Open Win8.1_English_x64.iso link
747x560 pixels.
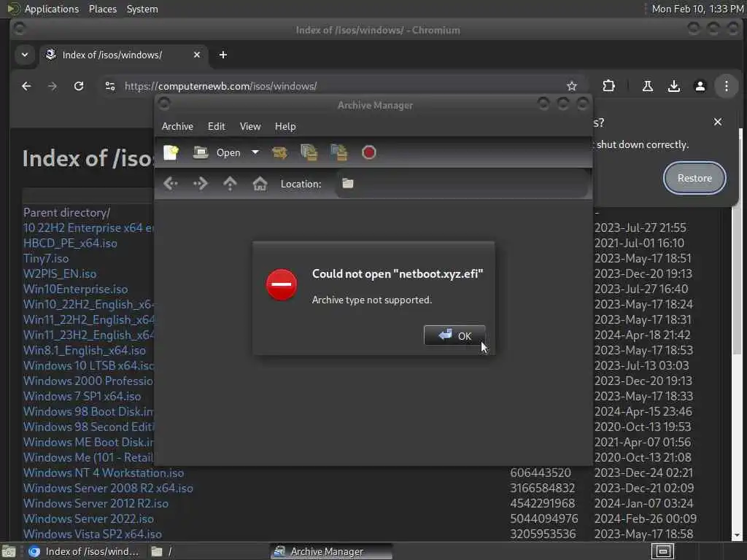point(85,351)
